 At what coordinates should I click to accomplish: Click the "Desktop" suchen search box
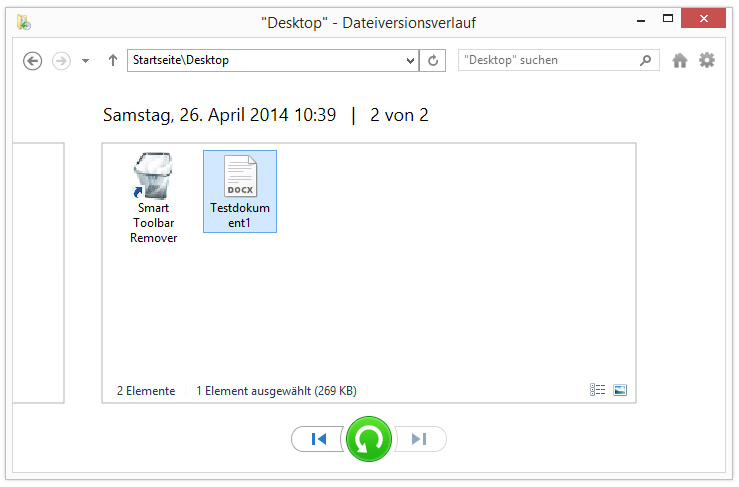click(x=548, y=60)
